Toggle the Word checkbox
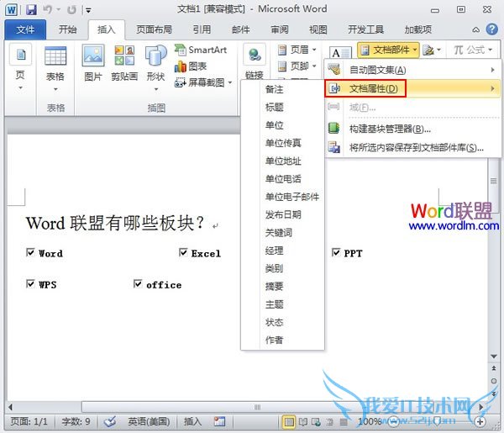This screenshot has height=433, width=504. tap(30, 252)
